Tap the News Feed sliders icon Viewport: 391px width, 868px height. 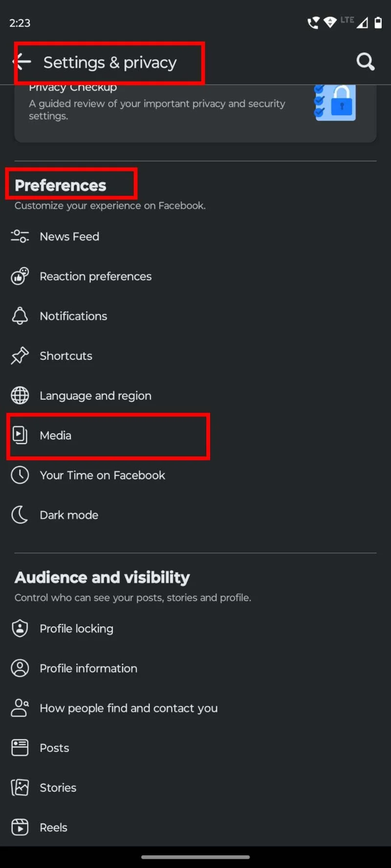click(20, 237)
